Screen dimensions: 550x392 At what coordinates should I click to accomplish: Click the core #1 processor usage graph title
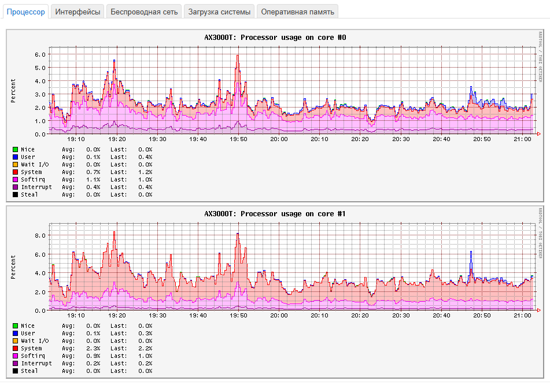(x=275, y=214)
